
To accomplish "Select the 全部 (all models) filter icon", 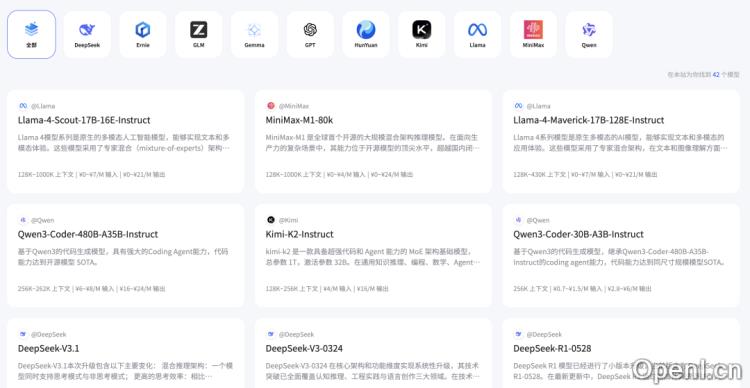I will pyautogui.click(x=32, y=30).
